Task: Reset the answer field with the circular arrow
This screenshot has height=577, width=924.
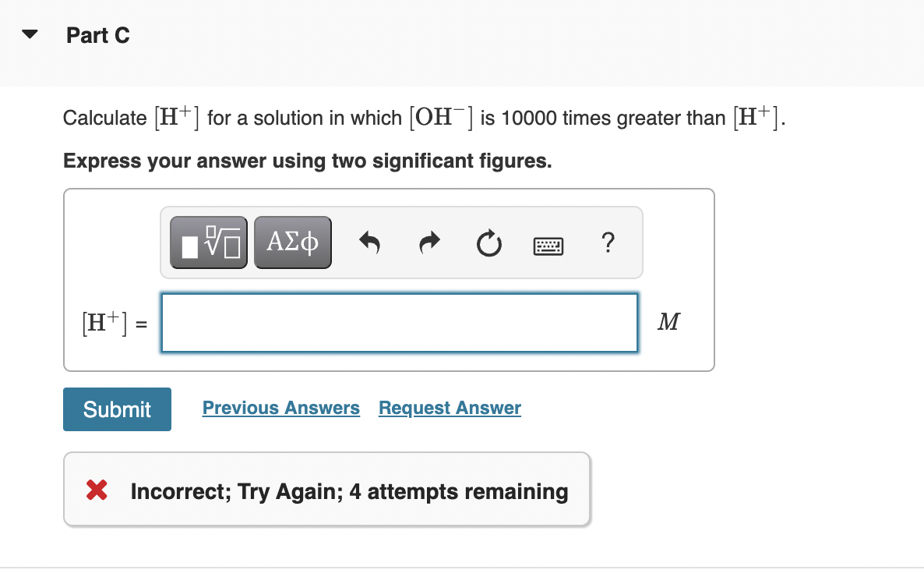Action: pyautogui.click(x=488, y=242)
